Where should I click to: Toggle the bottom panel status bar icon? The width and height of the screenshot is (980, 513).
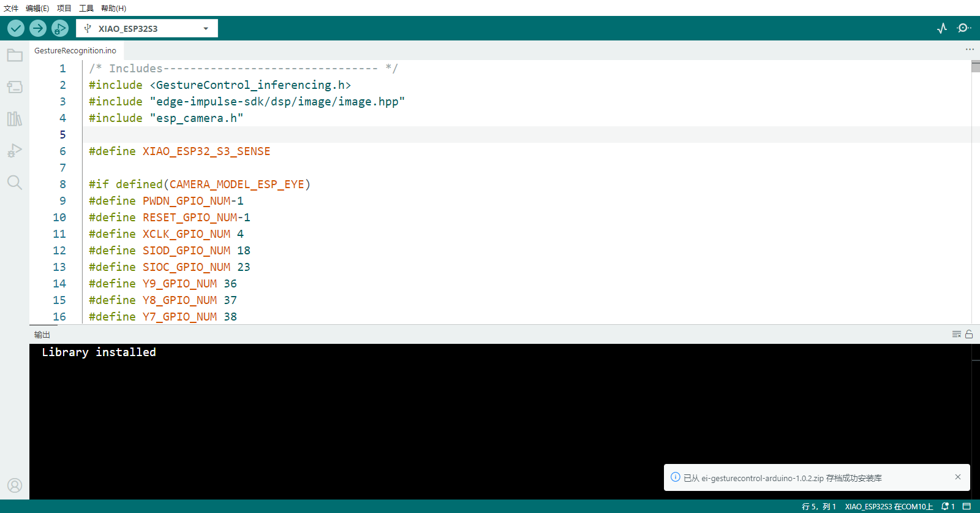(967, 506)
